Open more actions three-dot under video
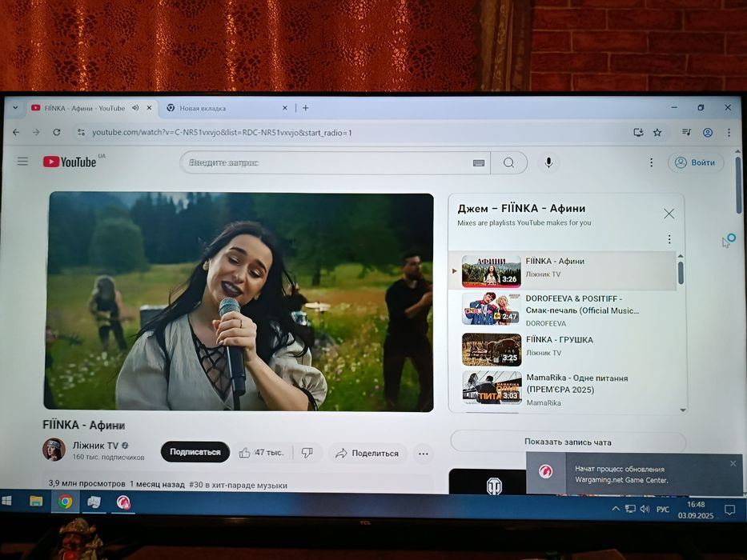Image resolution: width=747 pixels, height=560 pixels. coord(423,454)
